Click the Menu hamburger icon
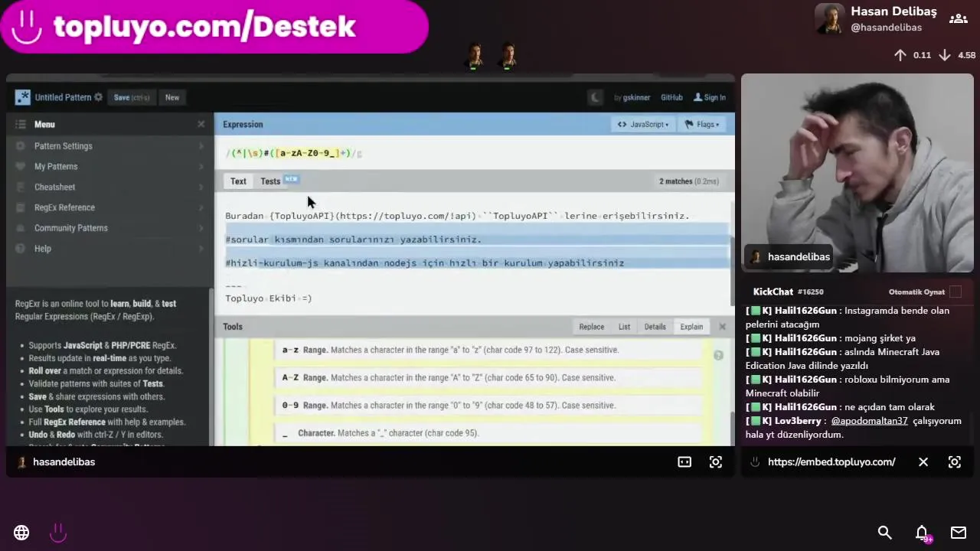The image size is (980, 551). [x=21, y=124]
